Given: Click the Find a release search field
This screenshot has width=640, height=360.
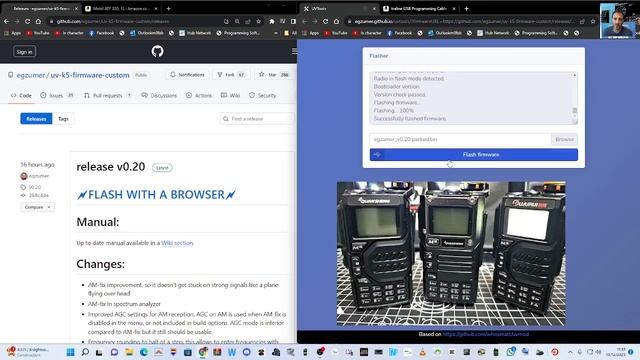Looking at the screenshot, I should point(257,119).
